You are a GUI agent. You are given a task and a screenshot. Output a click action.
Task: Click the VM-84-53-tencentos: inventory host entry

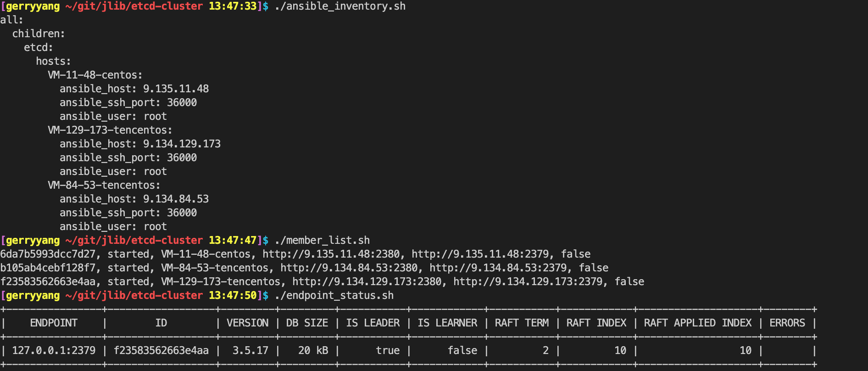click(104, 185)
